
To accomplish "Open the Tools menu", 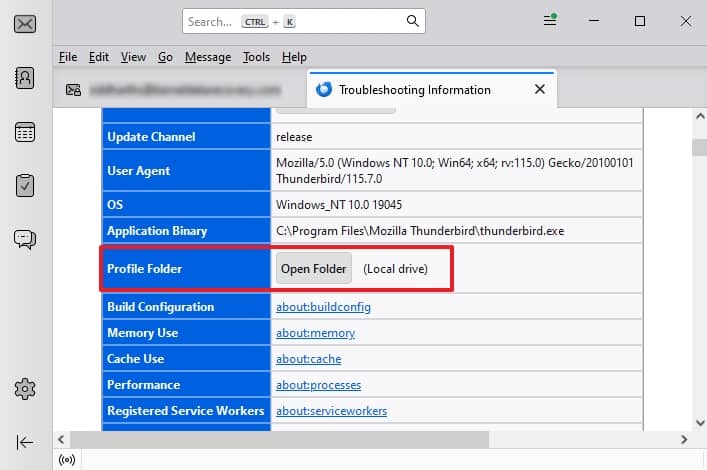I will click(257, 57).
